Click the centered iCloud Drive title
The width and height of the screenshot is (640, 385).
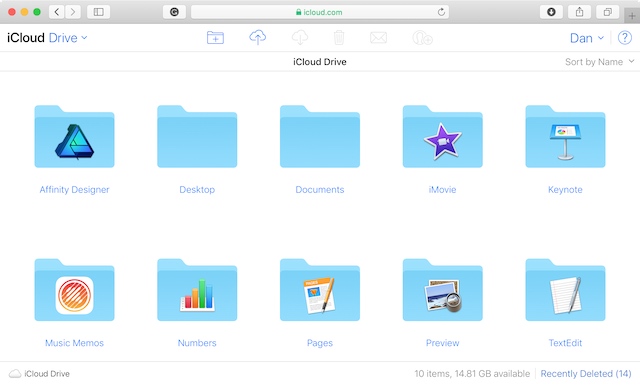click(320, 62)
